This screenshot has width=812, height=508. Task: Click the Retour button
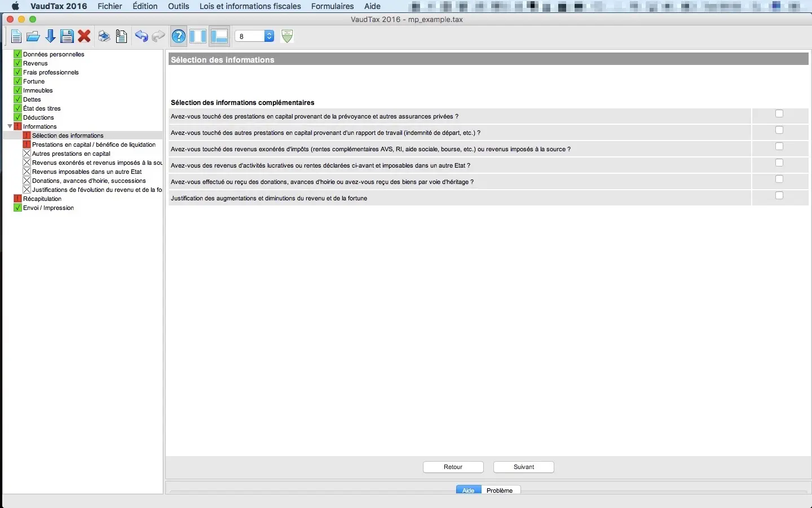click(453, 467)
